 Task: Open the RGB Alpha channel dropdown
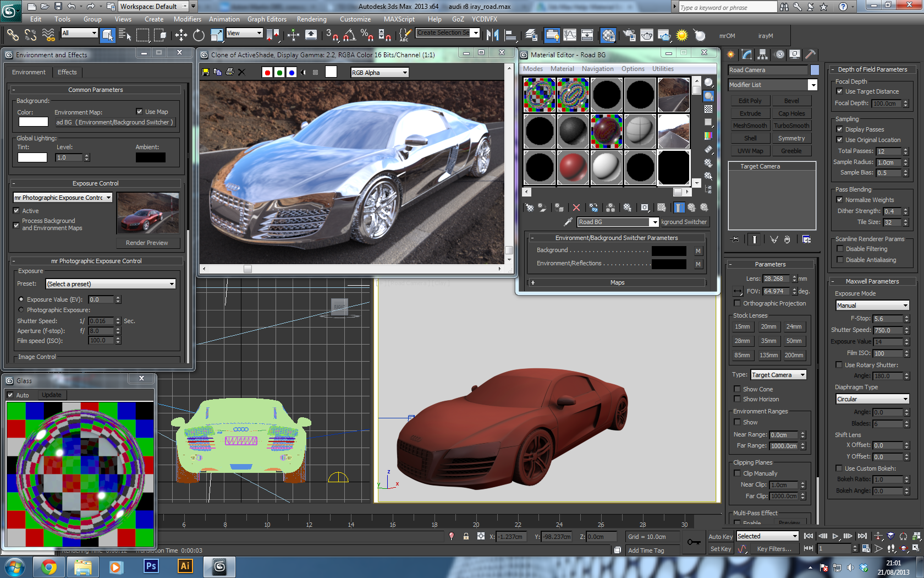click(380, 73)
